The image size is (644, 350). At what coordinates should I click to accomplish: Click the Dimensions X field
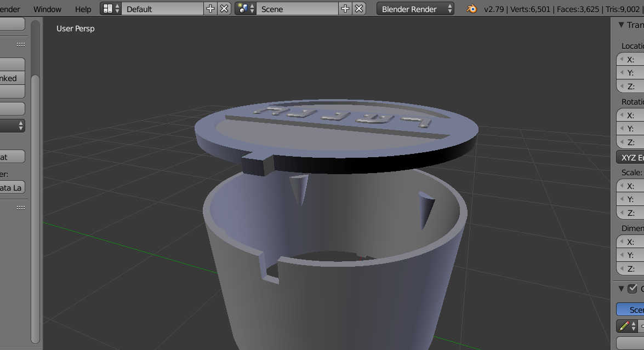(630, 242)
